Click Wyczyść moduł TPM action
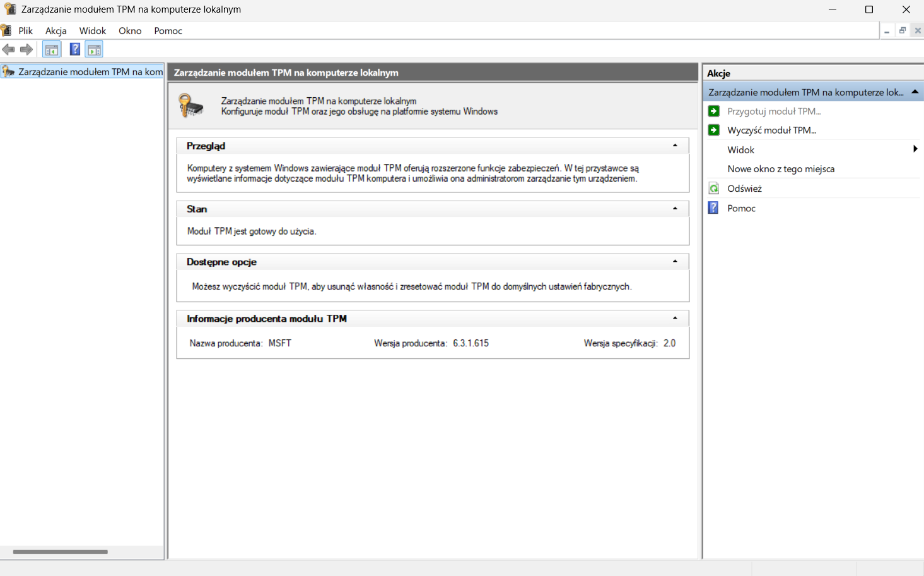Screen dimensions: 924x576 (x=771, y=130)
